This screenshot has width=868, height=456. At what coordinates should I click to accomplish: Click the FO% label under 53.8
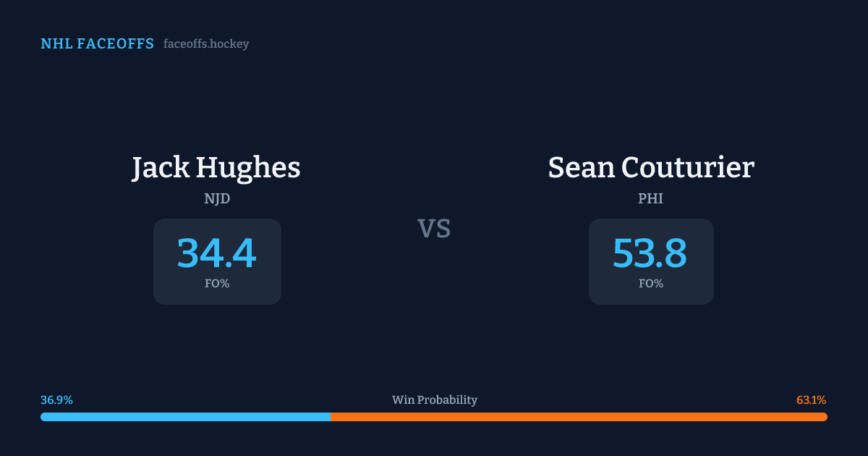point(651,284)
